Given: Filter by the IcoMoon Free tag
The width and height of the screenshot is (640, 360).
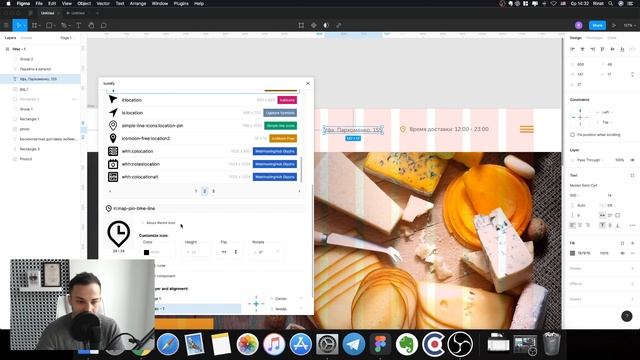Looking at the screenshot, I should tap(283, 138).
